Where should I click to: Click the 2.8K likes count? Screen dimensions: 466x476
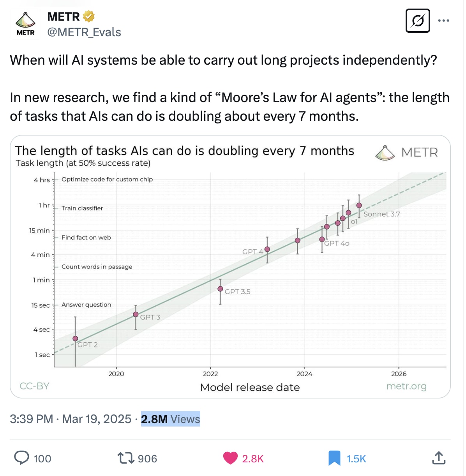pyautogui.click(x=253, y=459)
